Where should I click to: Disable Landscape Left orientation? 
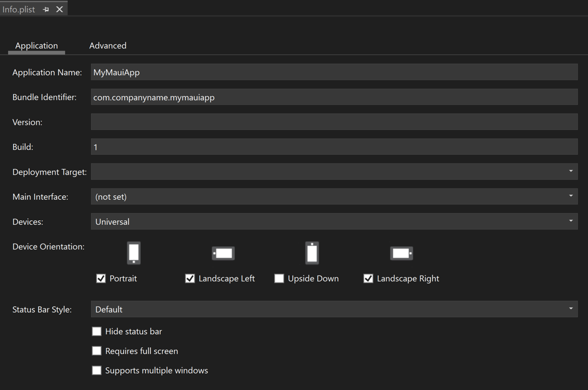190,278
